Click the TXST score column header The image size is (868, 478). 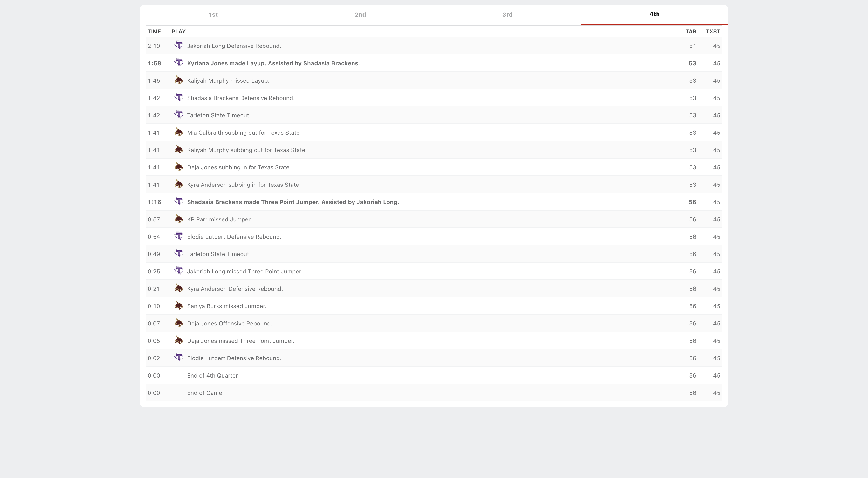point(713,31)
